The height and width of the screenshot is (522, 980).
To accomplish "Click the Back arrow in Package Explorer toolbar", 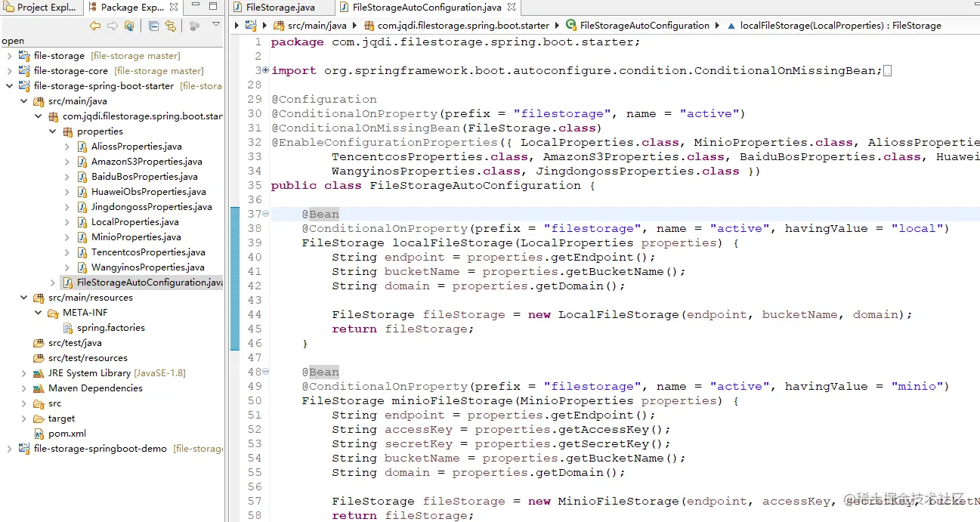I will [x=95, y=26].
